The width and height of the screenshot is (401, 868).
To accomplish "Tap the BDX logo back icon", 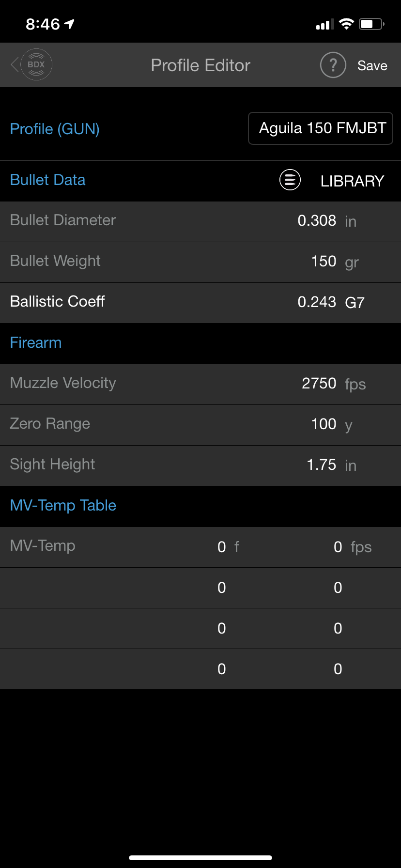I will point(32,64).
